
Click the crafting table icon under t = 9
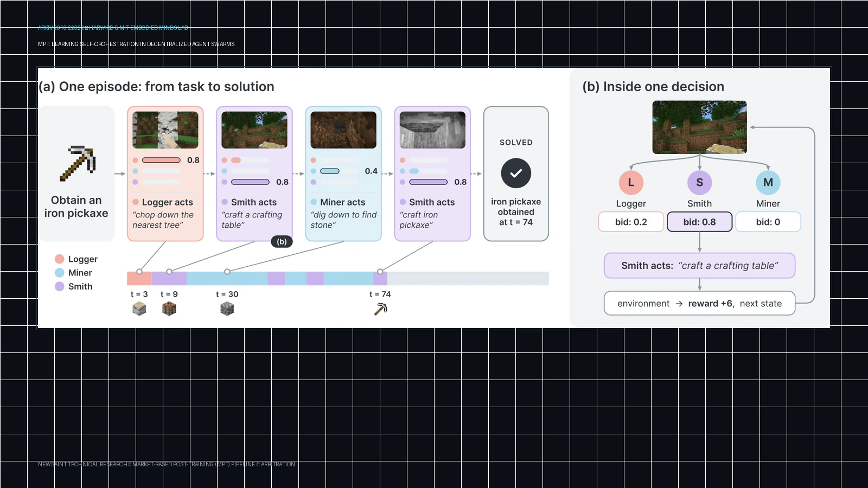tap(169, 309)
